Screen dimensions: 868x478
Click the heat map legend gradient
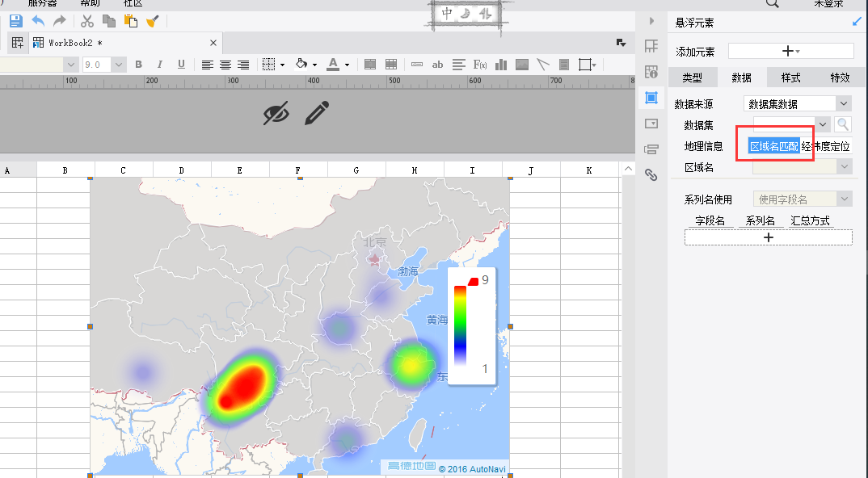coord(460,326)
